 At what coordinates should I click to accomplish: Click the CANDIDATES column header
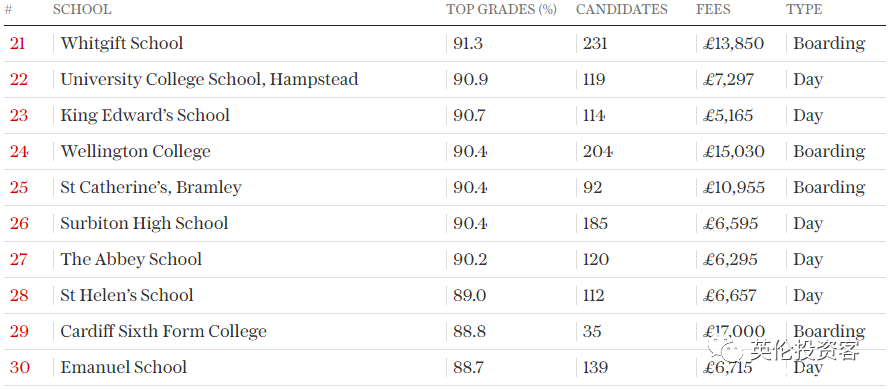(x=622, y=10)
